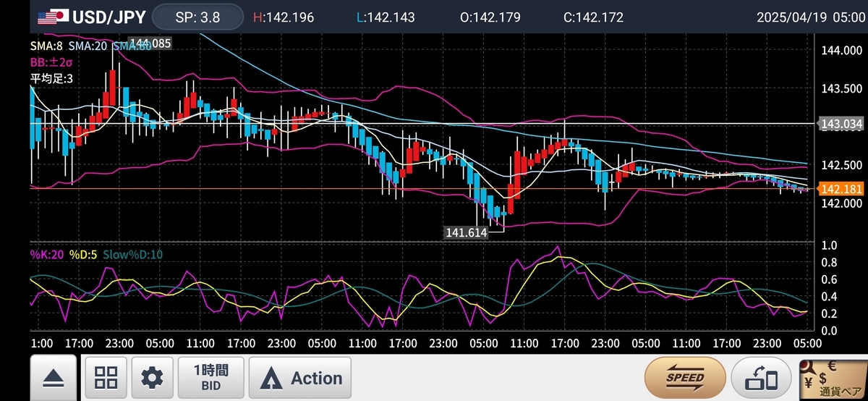Screen dimensions: 868x401
Task: Tap the 平均足:3 indicator label
Action: click(51, 77)
